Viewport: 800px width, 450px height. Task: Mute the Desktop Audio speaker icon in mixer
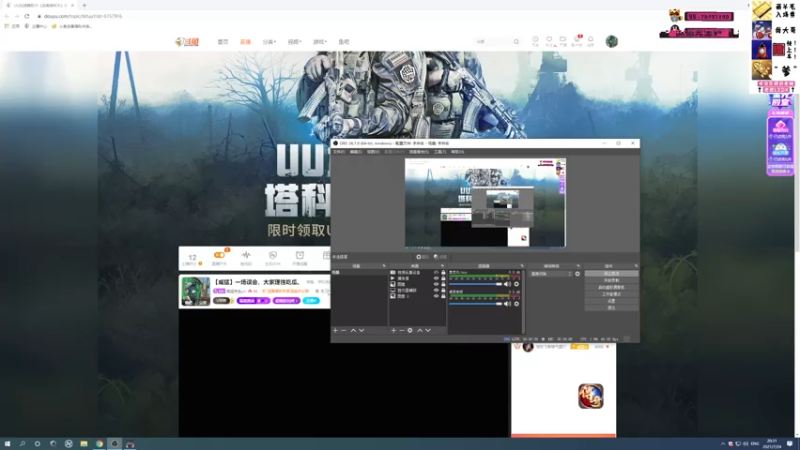[507, 304]
